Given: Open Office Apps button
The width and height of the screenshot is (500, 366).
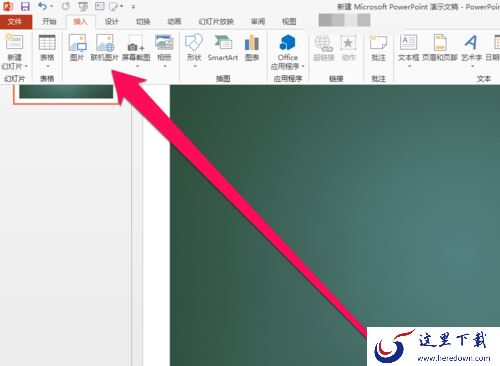Looking at the screenshot, I should (x=288, y=52).
